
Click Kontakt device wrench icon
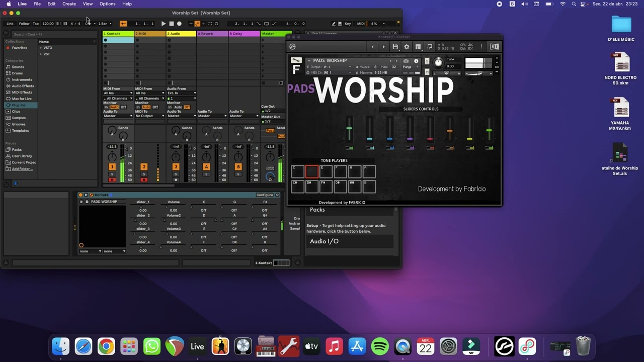pos(91,195)
